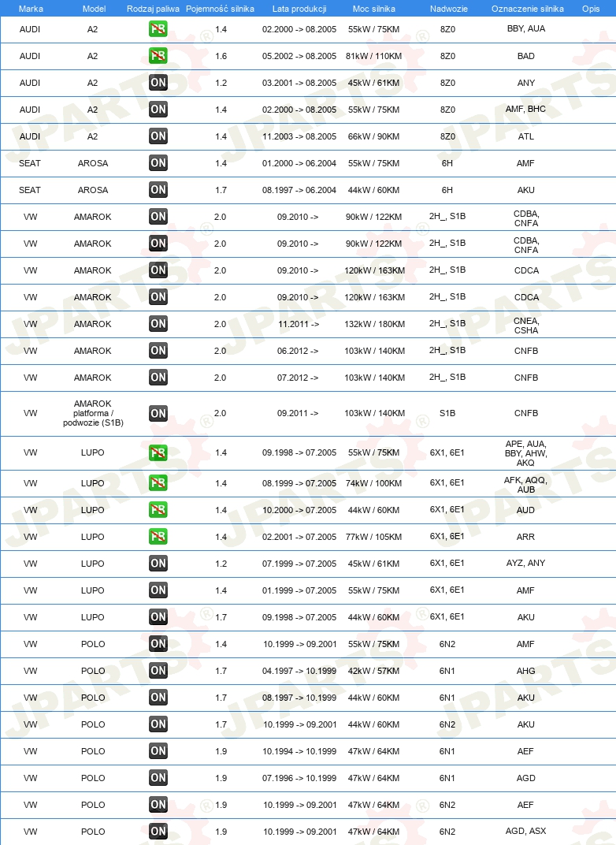616x845 pixels.
Task: Click the AHG engine code cell
Action: click(525, 671)
